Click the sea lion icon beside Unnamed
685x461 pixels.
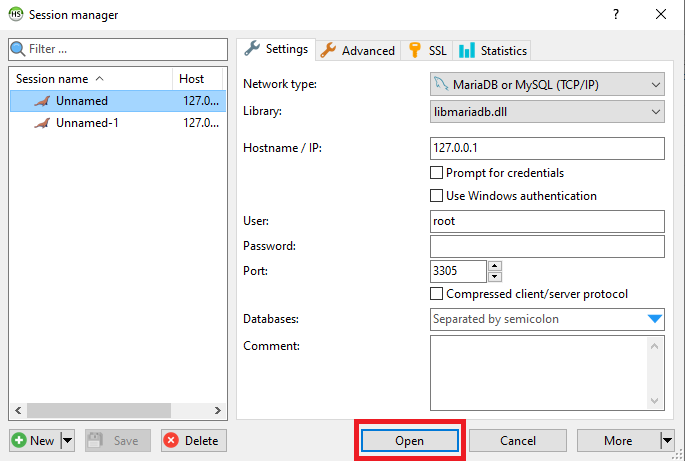tap(42, 101)
